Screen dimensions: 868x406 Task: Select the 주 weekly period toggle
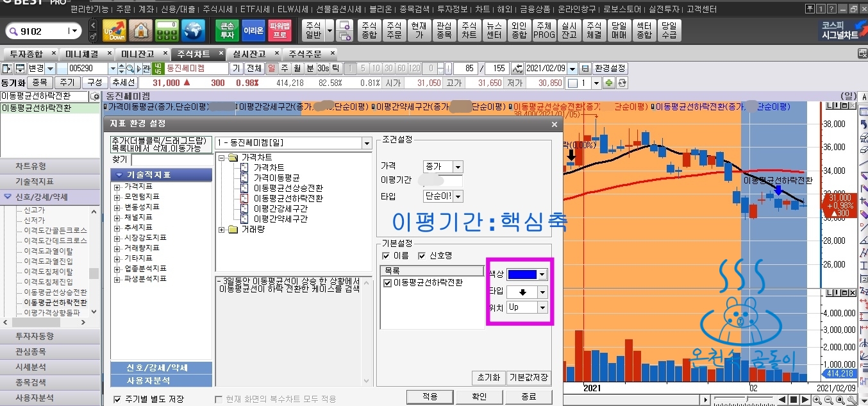pos(284,68)
